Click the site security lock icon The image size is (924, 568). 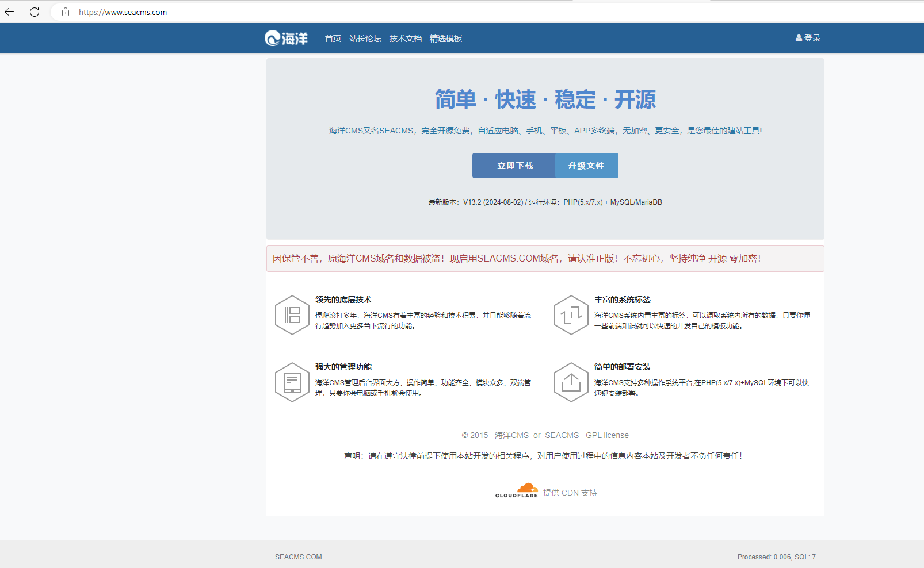click(x=66, y=12)
